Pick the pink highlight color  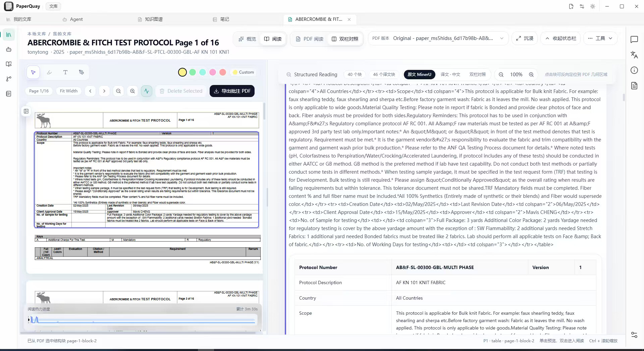[x=213, y=72]
